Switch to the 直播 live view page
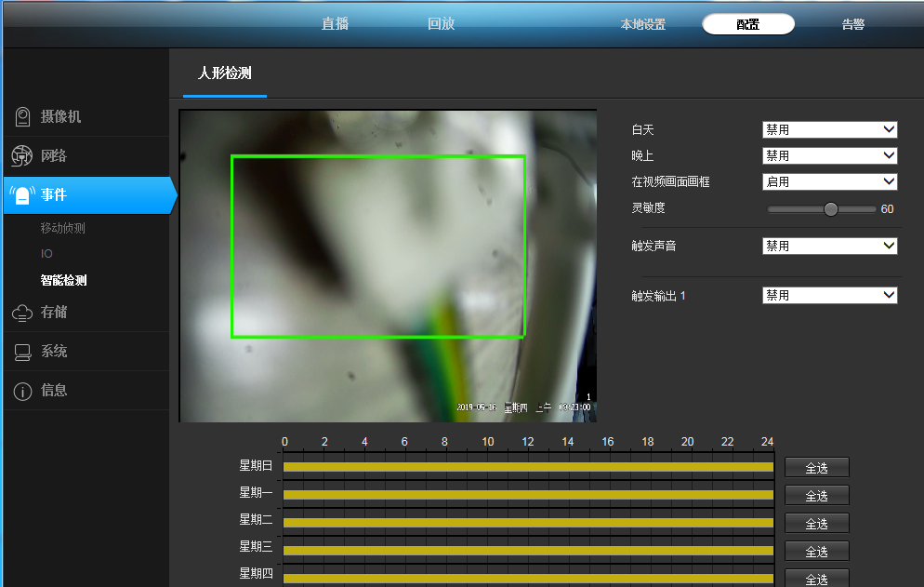The width and height of the screenshot is (924, 587). [334, 24]
